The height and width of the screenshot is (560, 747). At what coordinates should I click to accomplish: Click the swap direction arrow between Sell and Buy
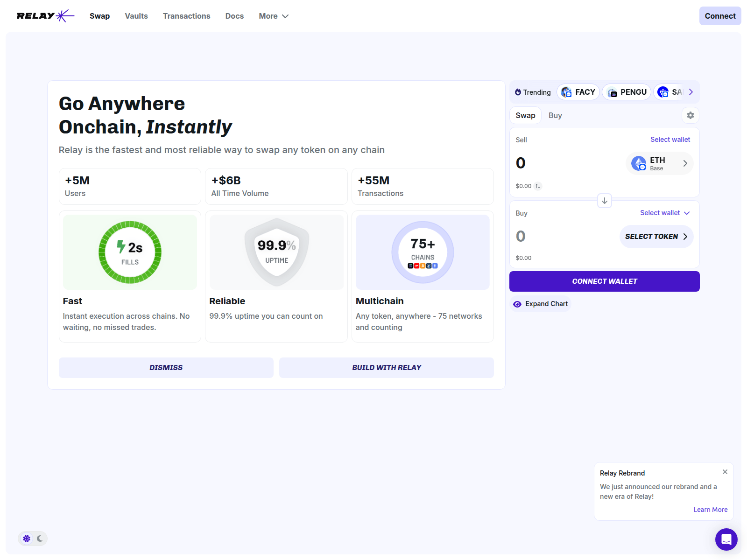pyautogui.click(x=604, y=201)
